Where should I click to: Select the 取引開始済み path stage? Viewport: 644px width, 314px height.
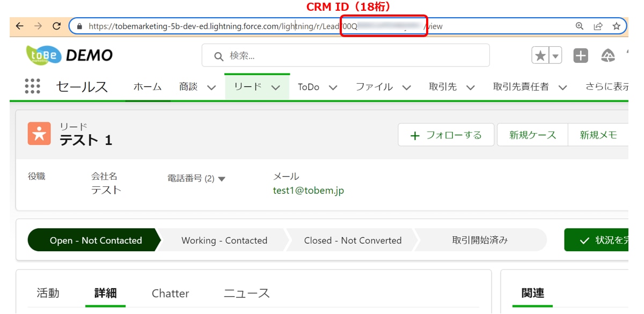[480, 240]
